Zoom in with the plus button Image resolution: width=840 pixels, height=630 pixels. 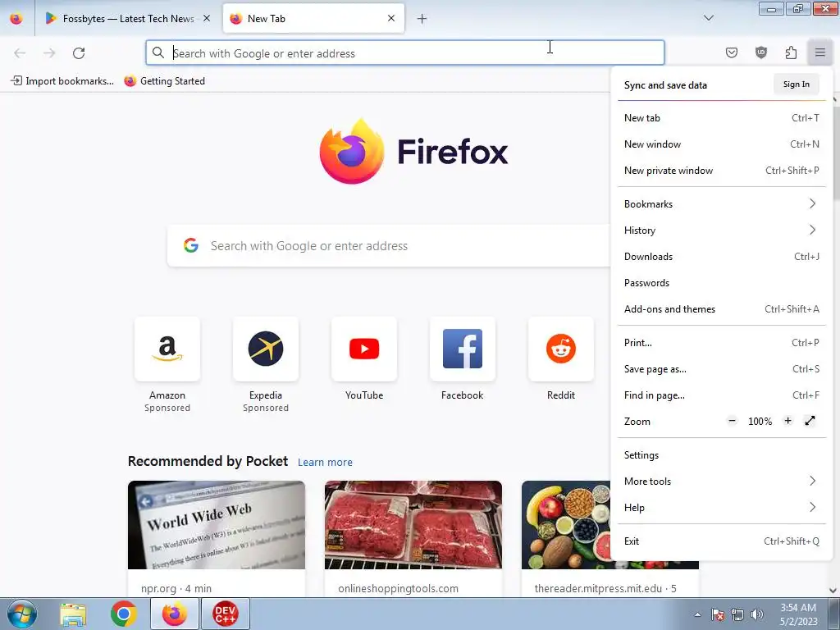point(787,421)
